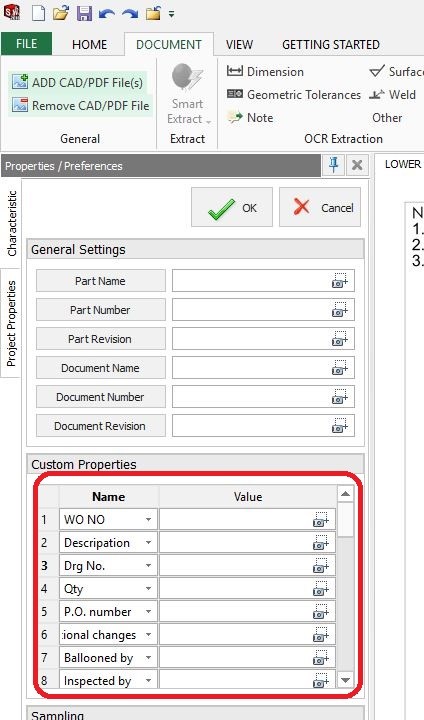Viewport: 424px width, 720px height.
Task: Open the WO NO name dropdown
Action: coord(148,519)
